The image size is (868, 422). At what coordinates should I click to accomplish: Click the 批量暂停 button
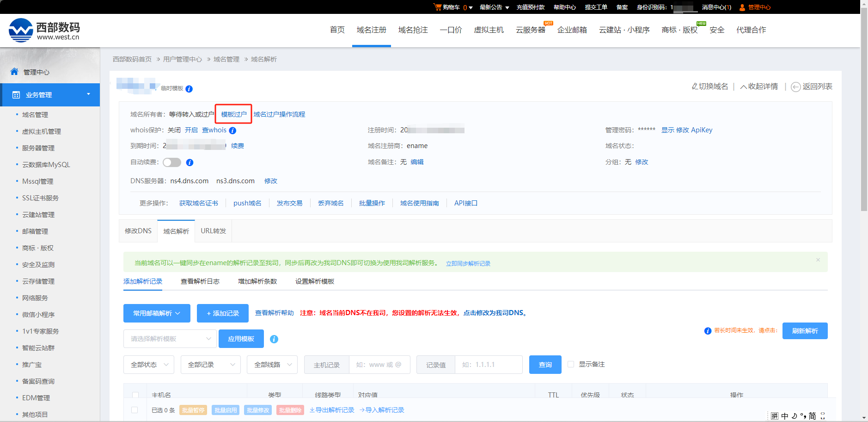click(x=193, y=410)
